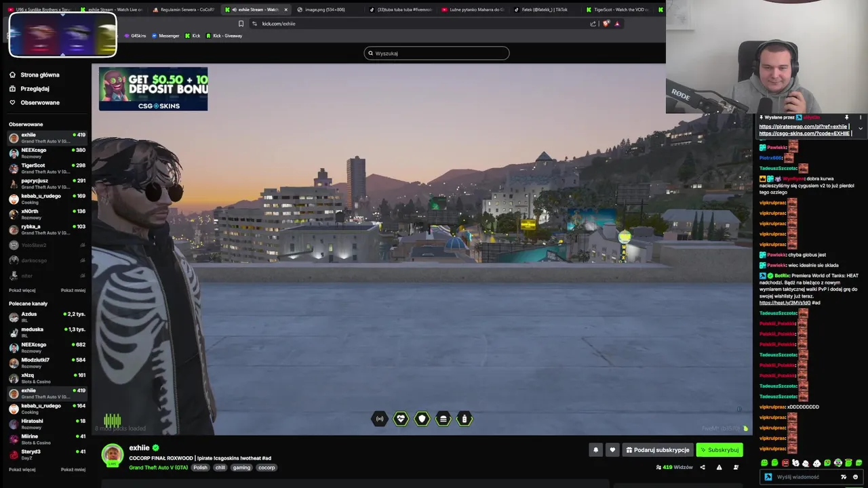Click the pin icon on pinned message
Viewport: 868px width, 488px height.
click(x=846, y=117)
